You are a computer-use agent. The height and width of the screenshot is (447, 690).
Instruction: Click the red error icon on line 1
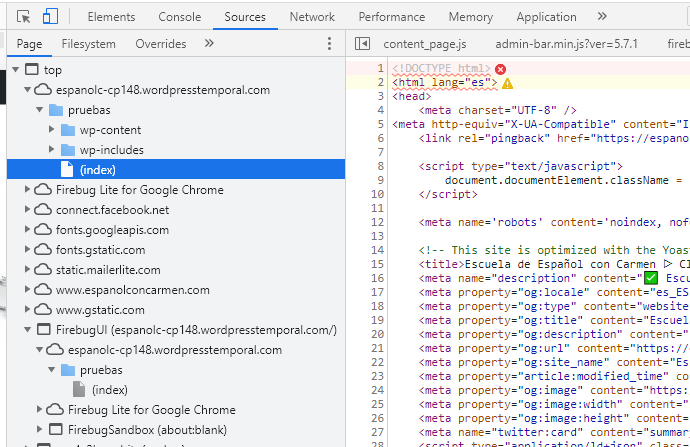pos(500,69)
